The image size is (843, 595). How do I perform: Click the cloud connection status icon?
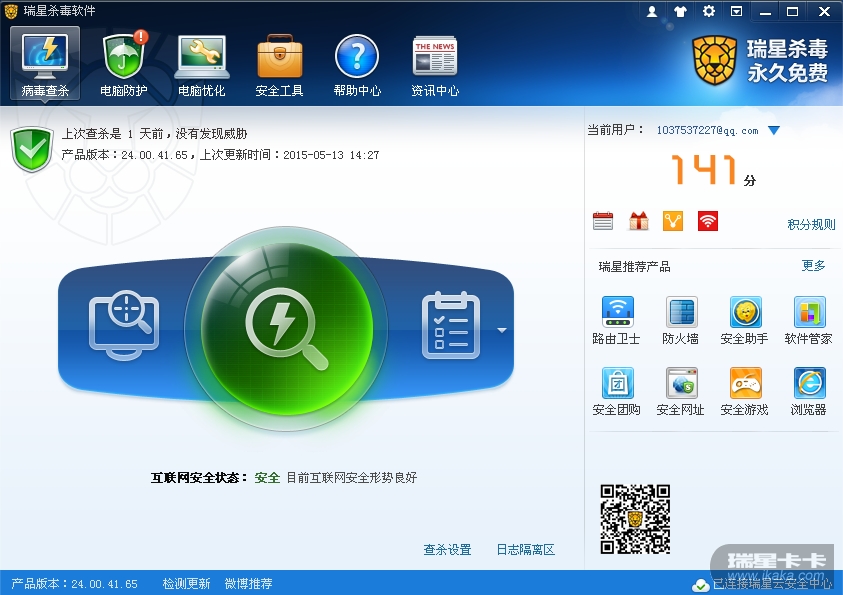pos(701,585)
